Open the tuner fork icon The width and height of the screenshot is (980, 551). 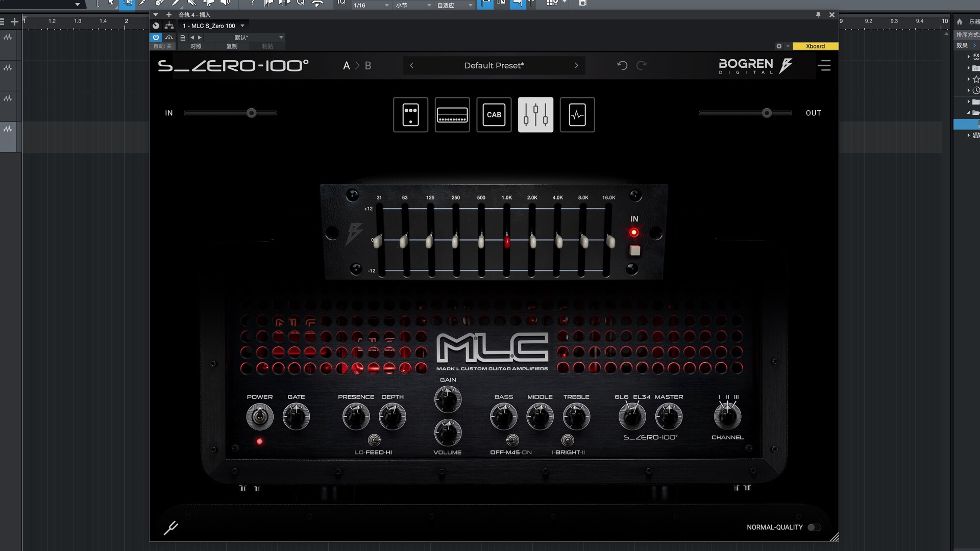point(170,528)
